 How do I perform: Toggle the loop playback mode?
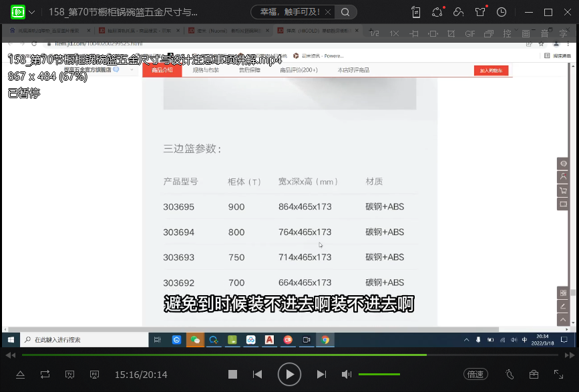45,375
